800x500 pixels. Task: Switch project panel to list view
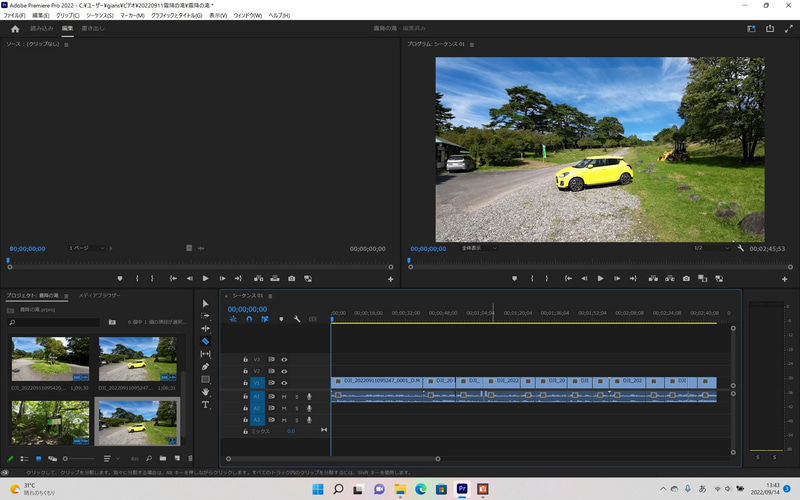pyautogui.click(x=25, y=458)
